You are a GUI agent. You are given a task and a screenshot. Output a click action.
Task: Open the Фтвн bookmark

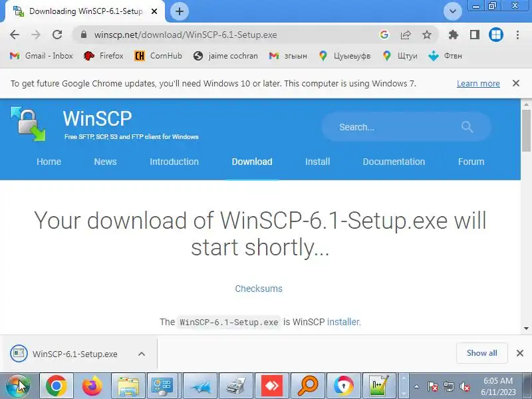point(445,56)
